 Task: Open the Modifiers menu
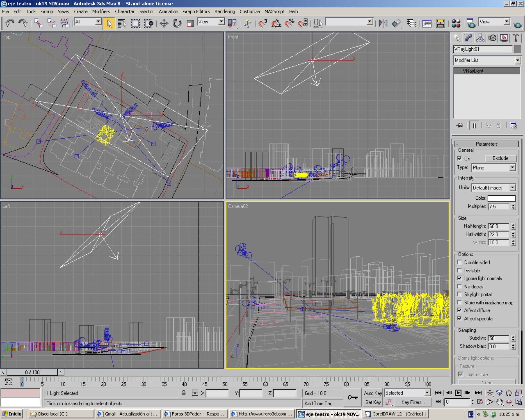tap(101, 12)
